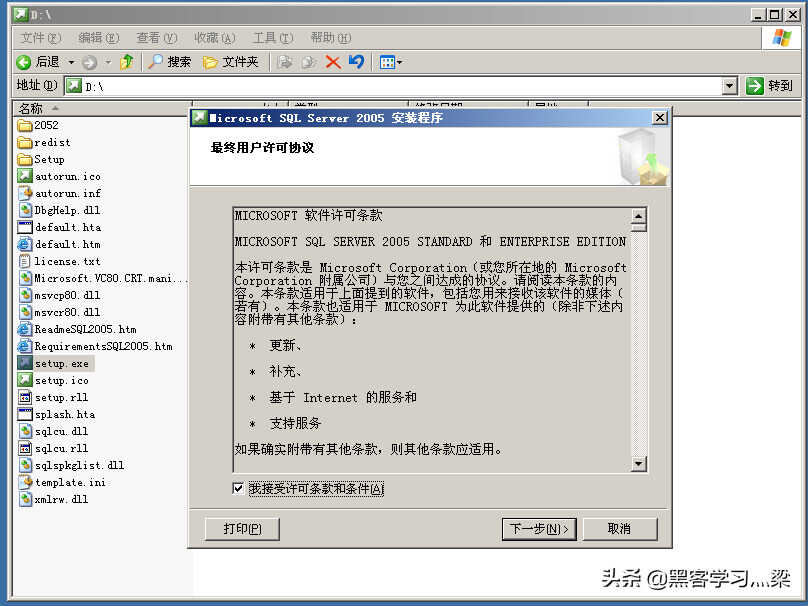This screenshot has width=808, height=606.
Task: Open the Favorites (收藏) menu
Action: coord(214,38)
